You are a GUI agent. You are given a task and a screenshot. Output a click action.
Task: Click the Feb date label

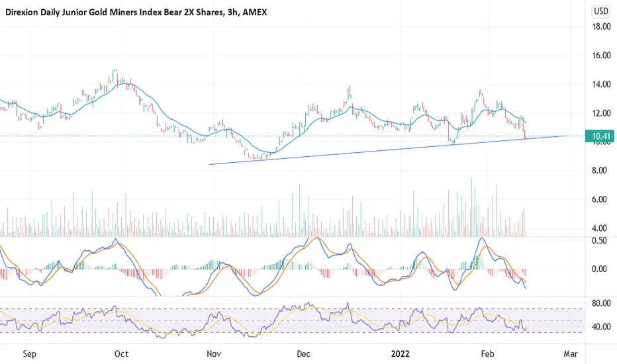pyautogui.click(x=487, y=354)
